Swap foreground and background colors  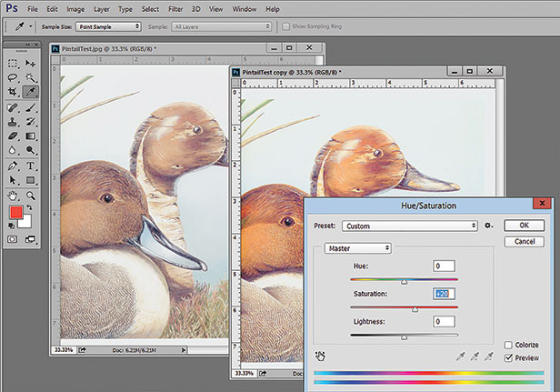point(29,207)
